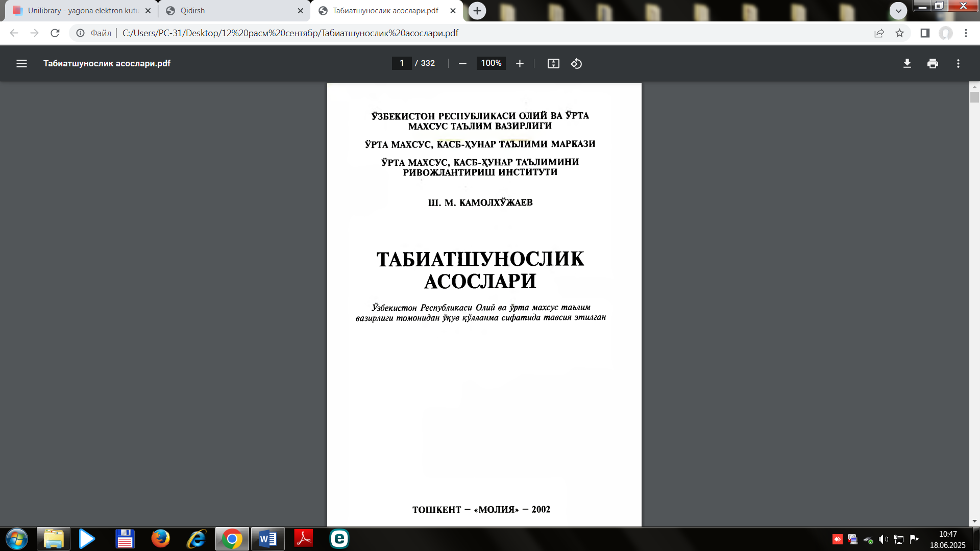980x551 pixels.
Task: Open Chrome's more options menu in the PDF toolbar
Action: pyautogui.click(x=959, y=63)
